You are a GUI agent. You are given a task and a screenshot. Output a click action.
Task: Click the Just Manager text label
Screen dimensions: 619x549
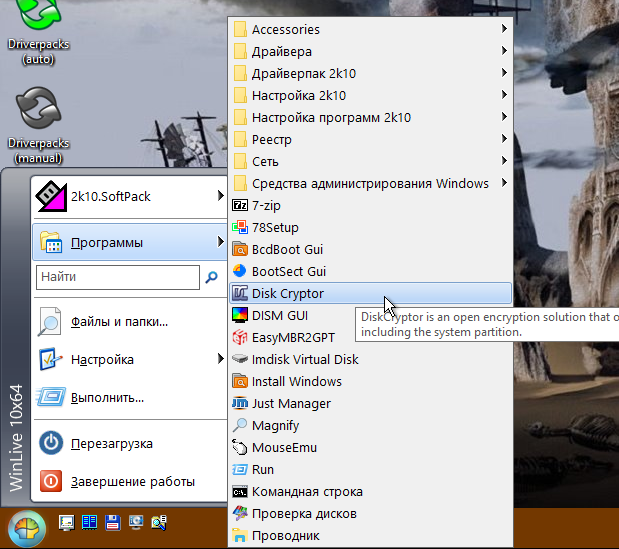tap(291, 404)
